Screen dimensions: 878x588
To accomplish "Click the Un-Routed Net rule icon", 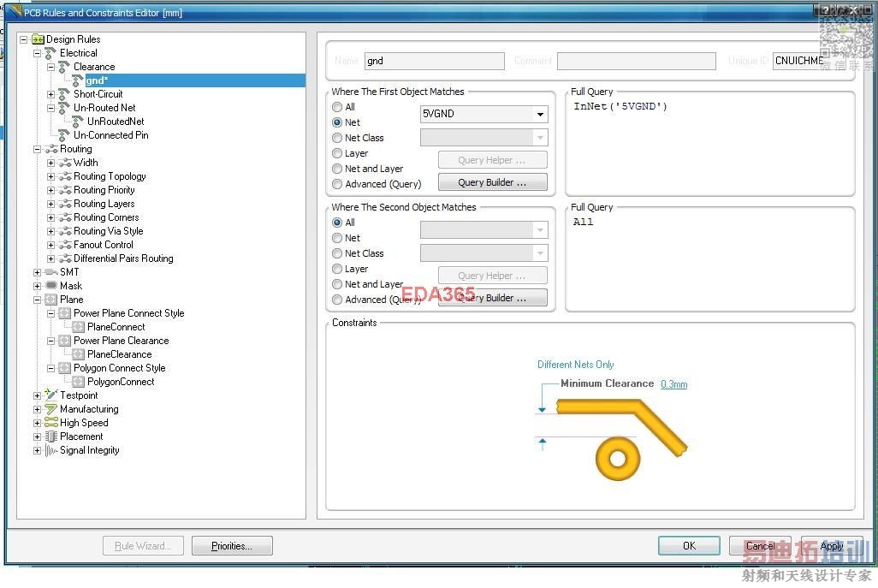I will (x=64, y=108).
